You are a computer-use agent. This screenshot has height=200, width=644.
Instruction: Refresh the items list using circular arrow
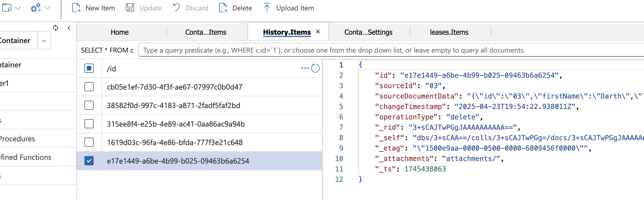click(315, 68)
